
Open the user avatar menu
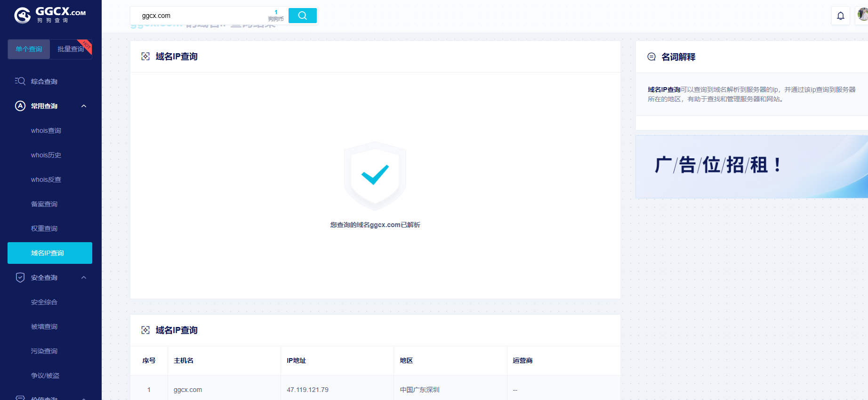point(862,15)
